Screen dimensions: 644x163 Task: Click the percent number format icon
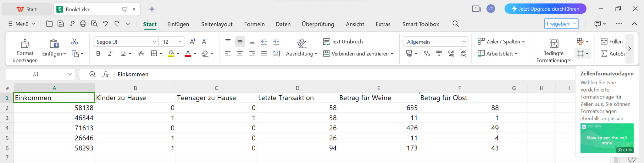click(427, 54)
